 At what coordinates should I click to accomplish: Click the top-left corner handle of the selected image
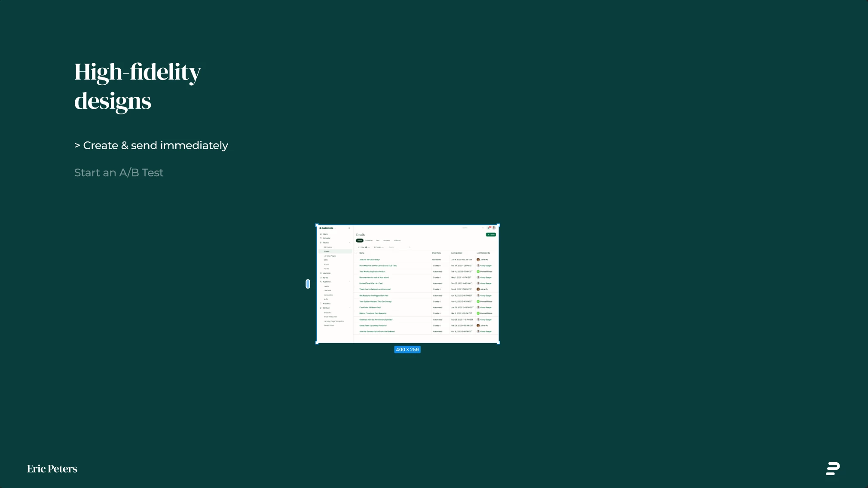click(317, 225)
